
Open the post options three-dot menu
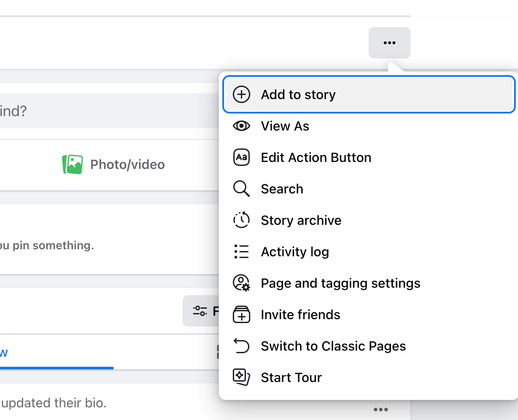tap(381, 410)
